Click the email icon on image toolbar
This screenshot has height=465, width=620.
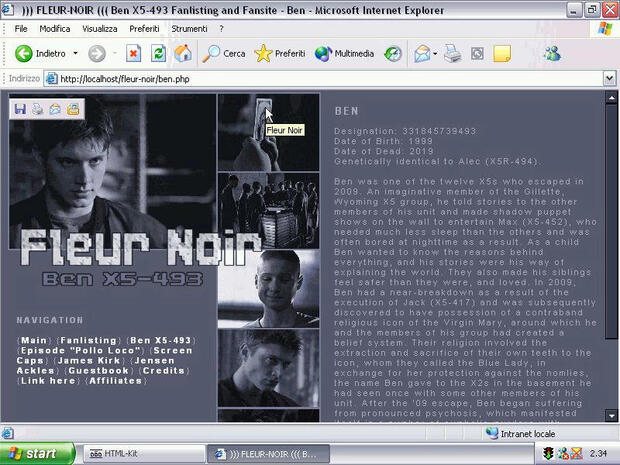55,109
